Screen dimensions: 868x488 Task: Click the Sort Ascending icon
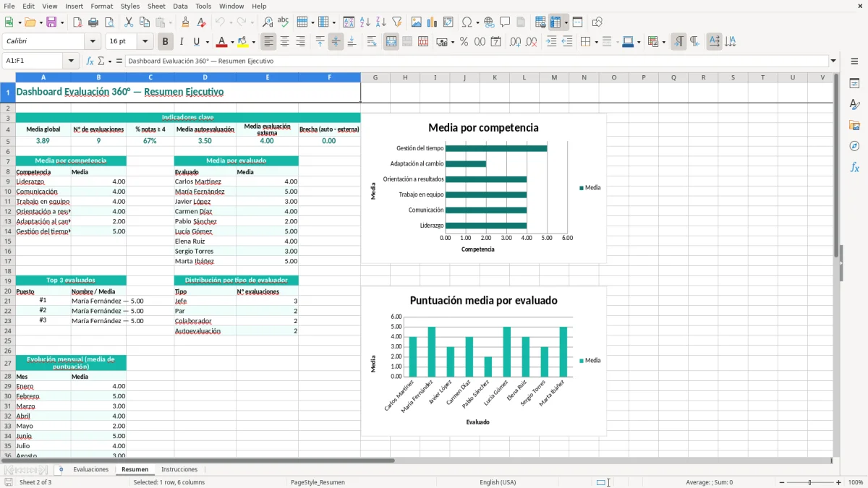(x=365, y=22)
